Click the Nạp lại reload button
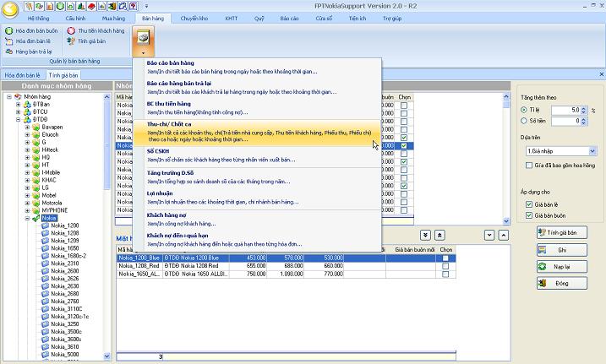 click(x=562, y=267)
